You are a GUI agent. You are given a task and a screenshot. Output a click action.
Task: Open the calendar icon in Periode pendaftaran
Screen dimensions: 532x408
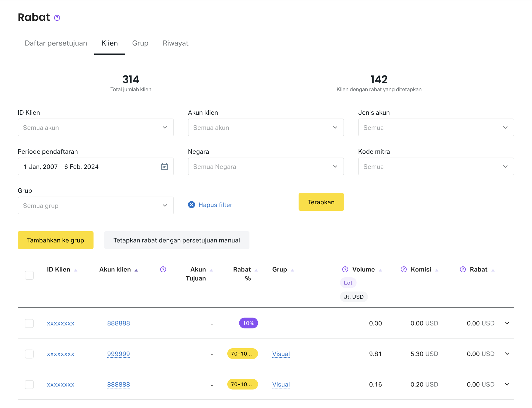164,166
